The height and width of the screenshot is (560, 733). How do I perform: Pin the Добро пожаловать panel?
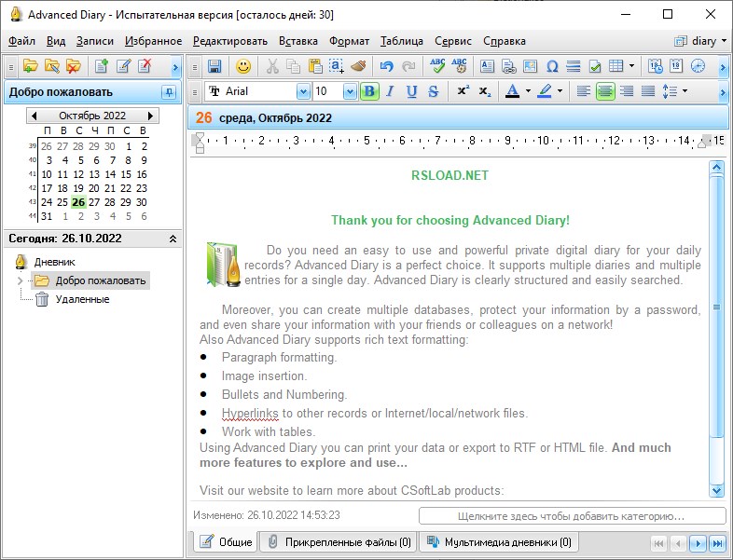tap(169, 92)
